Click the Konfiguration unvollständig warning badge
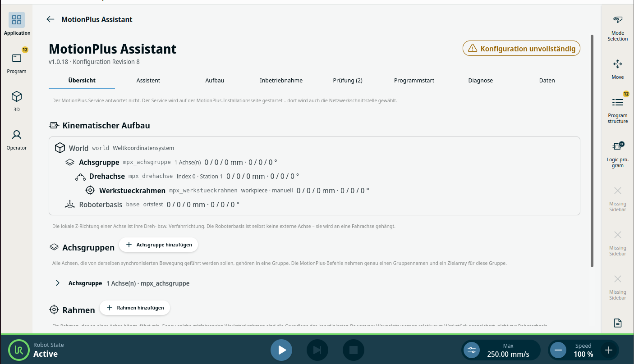Viewport: 634px width, 364px height. click(x=521, y=49)
